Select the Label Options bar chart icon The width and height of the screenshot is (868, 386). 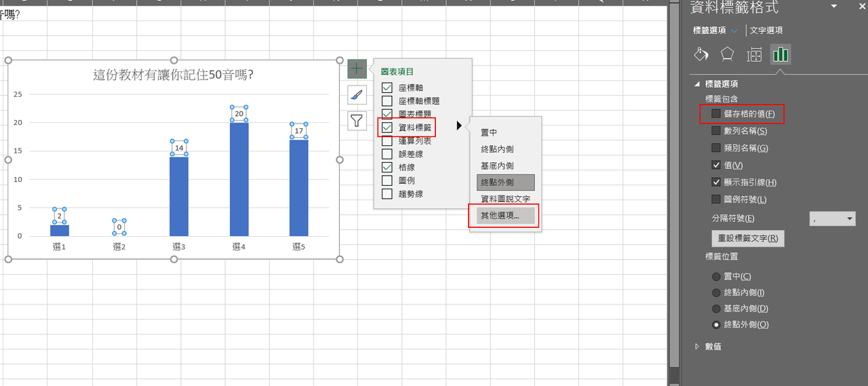pyautogui.click(x=781, y=55)
